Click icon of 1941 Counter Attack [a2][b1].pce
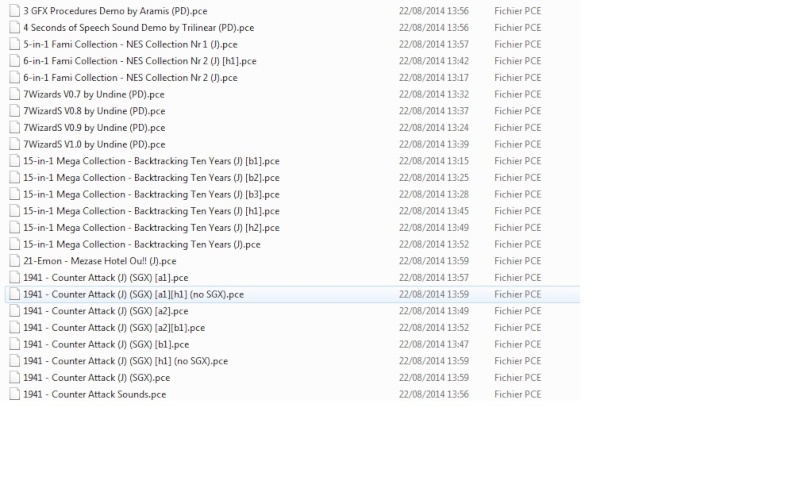 (15, 328)
